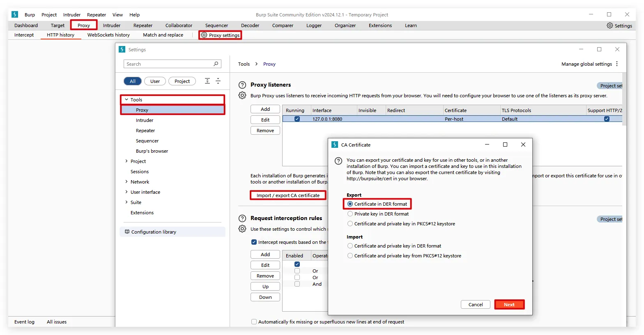Select Certificate and private key PKCS#12 keystore export
The height and width of the screenshot is (335, 644).
point(350,224)
